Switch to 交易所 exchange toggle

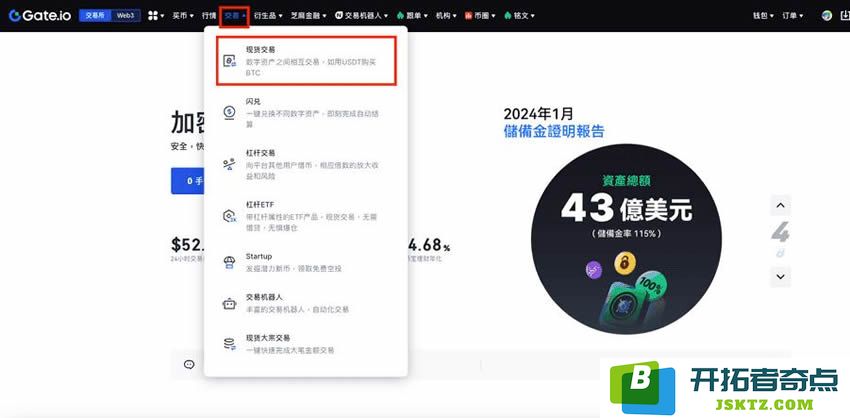tap(95, 16)
